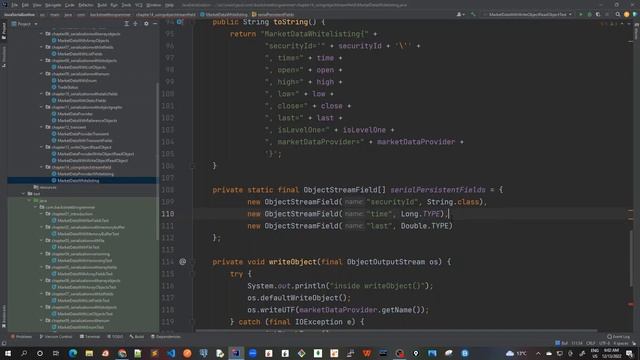Select MarketDataWithTransientFields in project tree
The image size is (640, 360).
[x=85, y=140]
